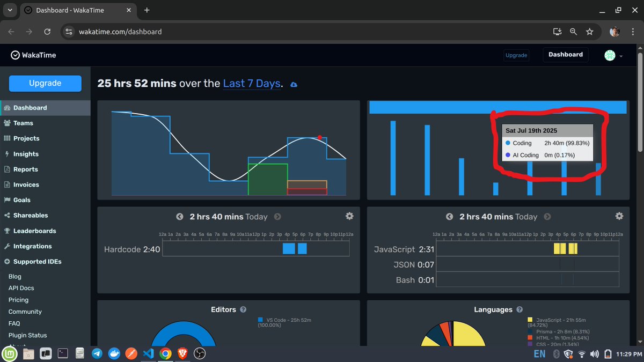Click the Integrations wrench icon
This screenshot has height=362, width=644.
[8, 246]
